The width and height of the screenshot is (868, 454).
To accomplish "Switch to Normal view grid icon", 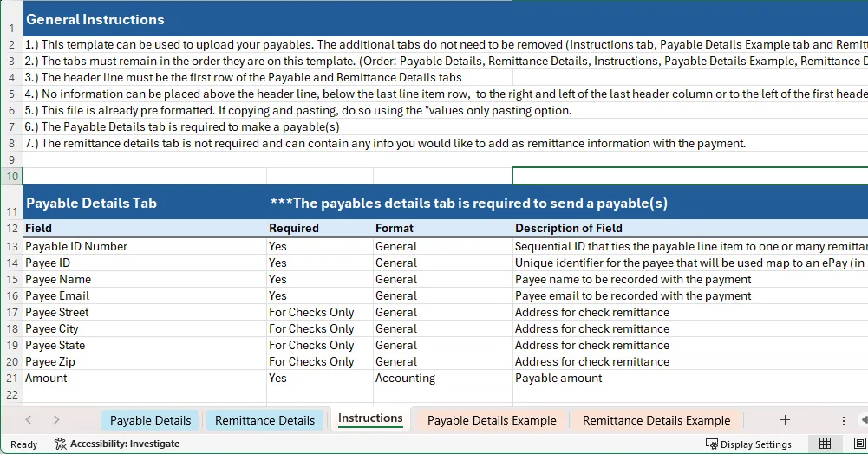I will [x=825, y=444].
